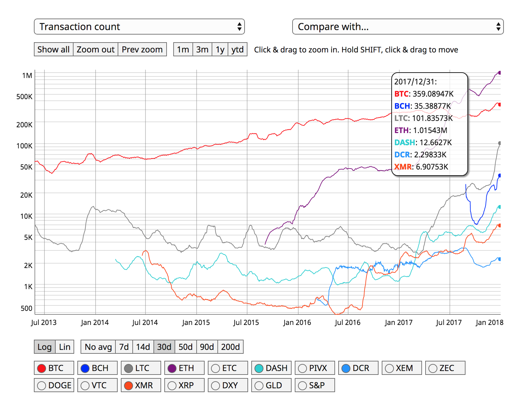
Task: Switch chart to Lin scale
Action: click(x=65, y=347)
